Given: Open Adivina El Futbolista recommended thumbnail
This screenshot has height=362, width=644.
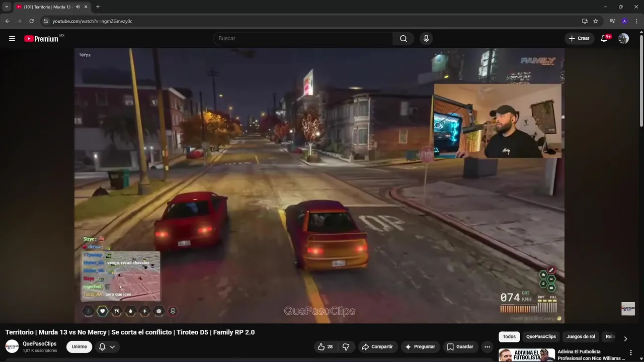Looking at the screenshot, I should pos(527,355).
